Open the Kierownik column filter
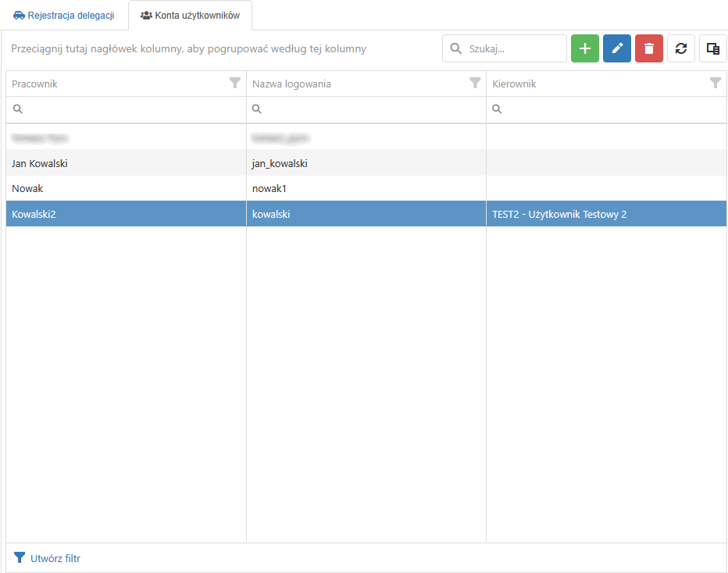 point(715,84)
